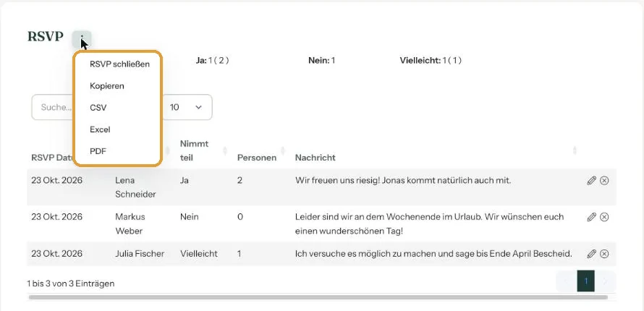Select the name Lena Schneider

tap(135, 187)
